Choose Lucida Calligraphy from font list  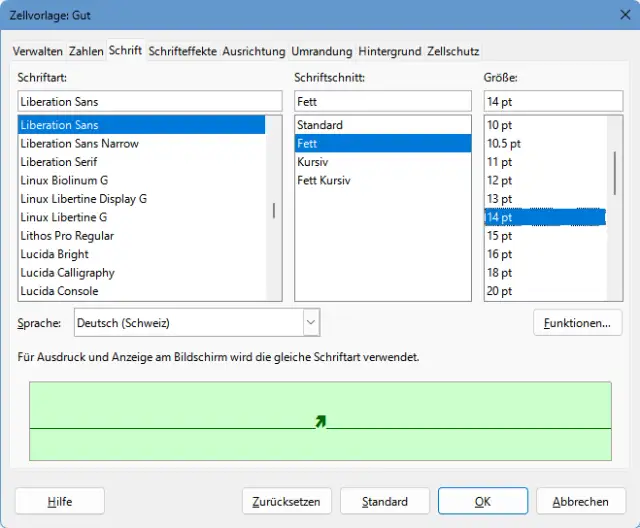67,272
